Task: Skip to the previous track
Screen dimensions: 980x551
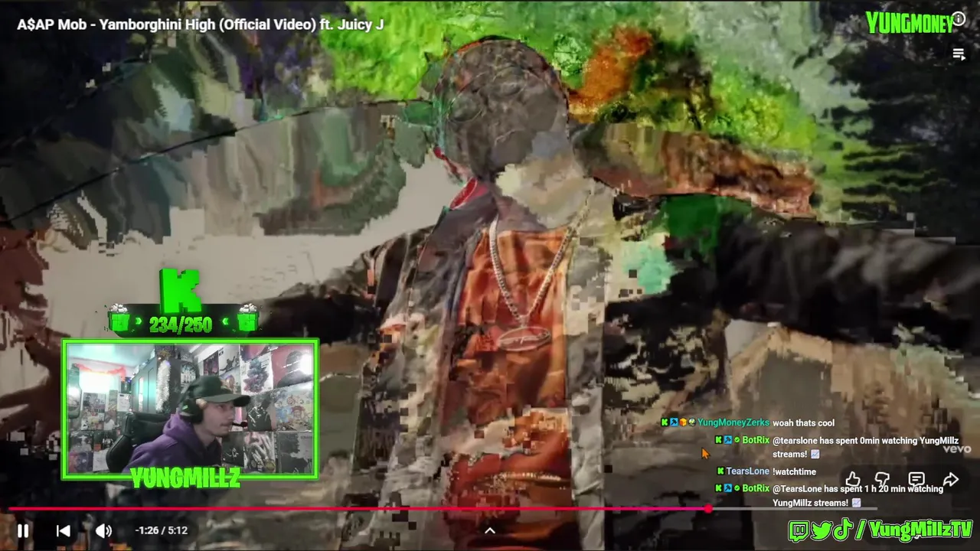Action: [64, 530]
